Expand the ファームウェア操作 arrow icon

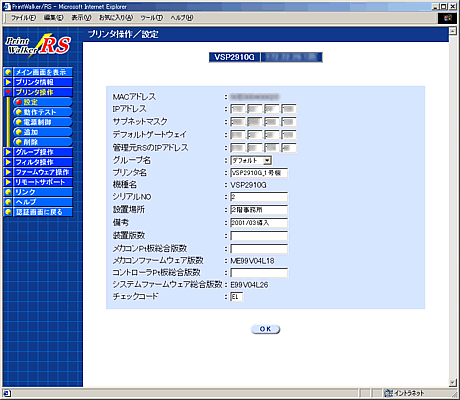pyautogui.click(x=8, y=172)
